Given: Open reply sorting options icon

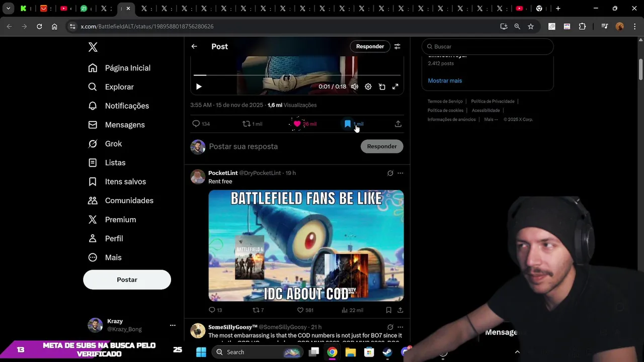Looking at the screenshot, I should (x=397, y=46).
